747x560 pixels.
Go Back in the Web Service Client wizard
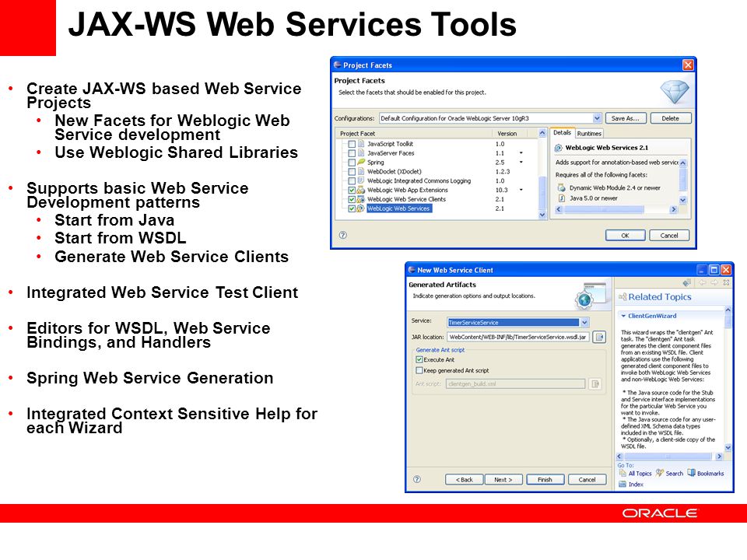(x=465, y=480)
